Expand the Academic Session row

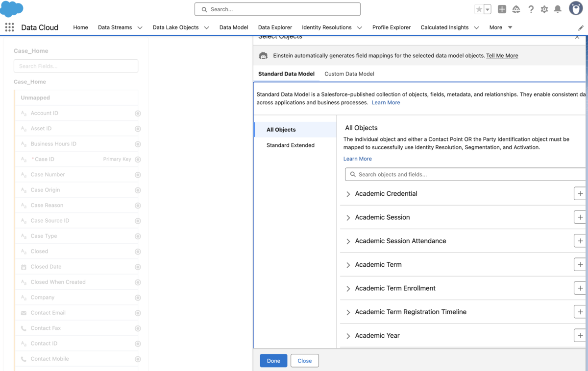[348, 217]
